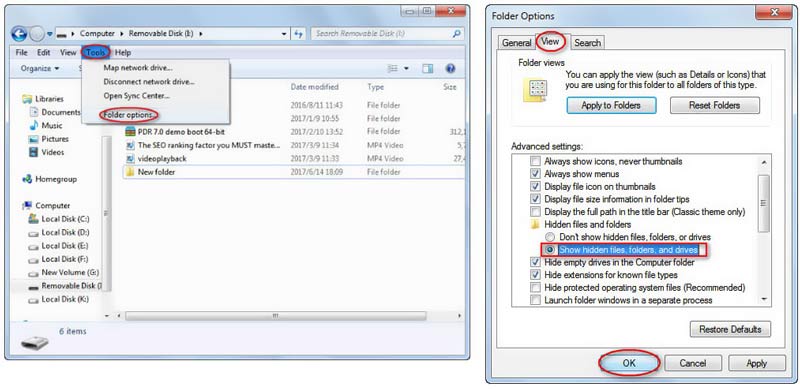Click Restore Defaults button
This screenshot has width=800, height=389.
click(730, 329)
